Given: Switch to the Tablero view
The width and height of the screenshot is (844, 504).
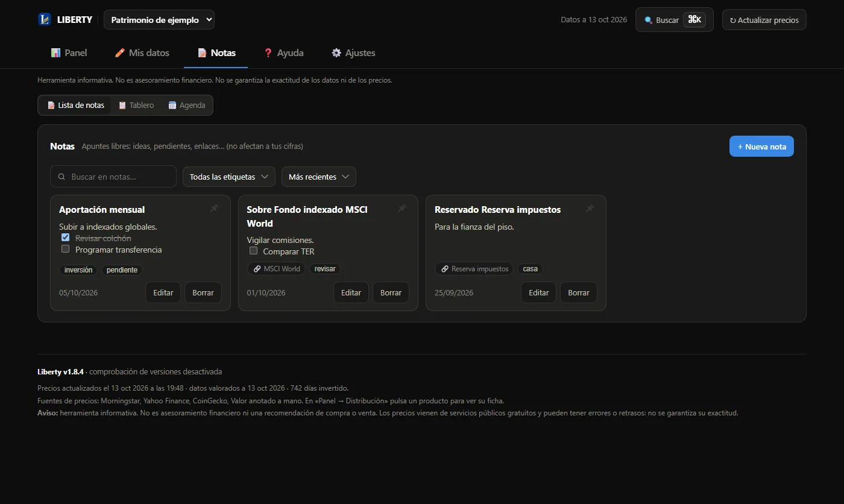Looking at the screenshot, I should click(x=136, y=105).
